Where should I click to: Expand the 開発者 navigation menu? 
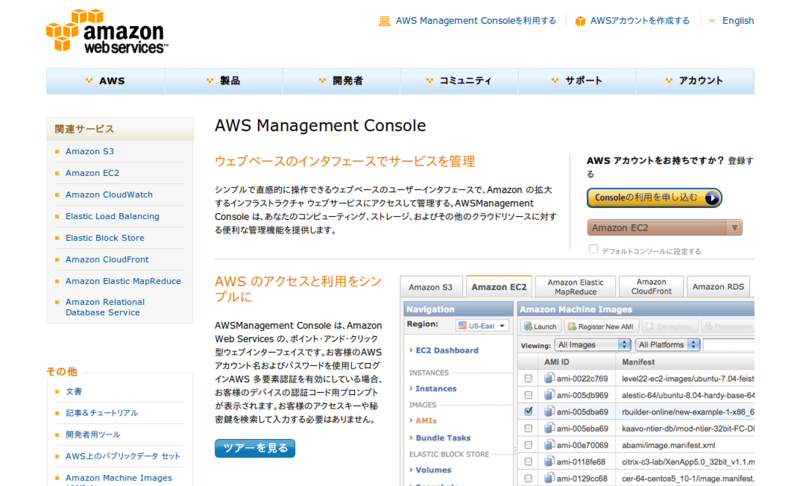pos(341,81)
